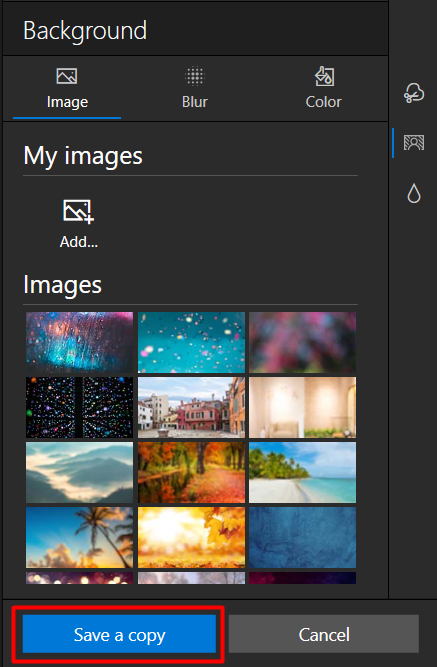
Task: Click the picture icon above Image tab
Action: [x=67, y=76]
